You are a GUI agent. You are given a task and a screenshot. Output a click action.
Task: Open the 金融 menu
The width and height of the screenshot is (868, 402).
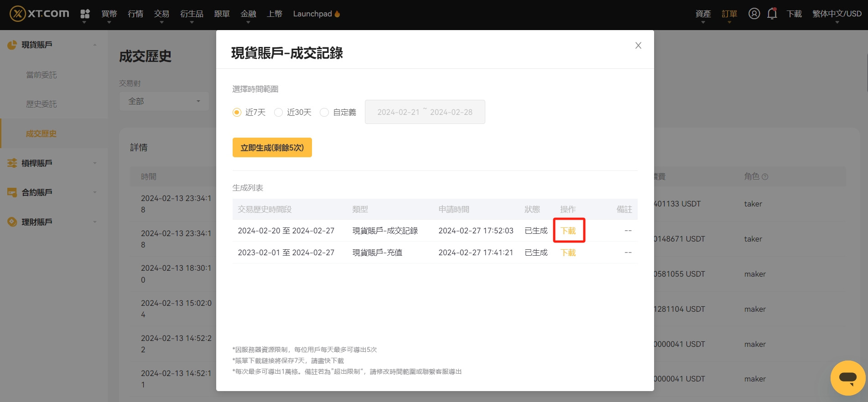tap(249, 14)
